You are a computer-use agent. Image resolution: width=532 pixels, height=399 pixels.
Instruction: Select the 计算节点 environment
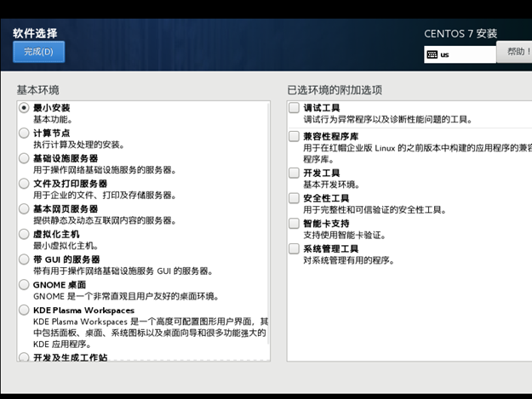[x=24, y=134]
